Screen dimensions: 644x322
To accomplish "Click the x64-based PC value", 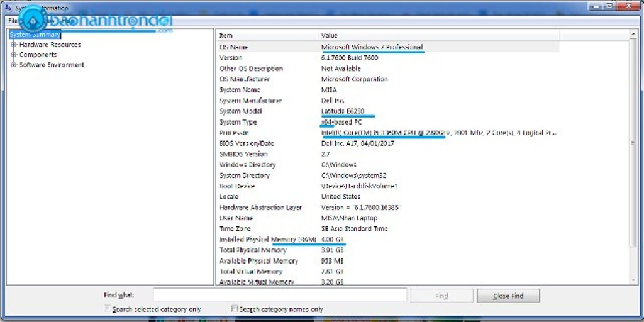I will [x=340, y=122].
